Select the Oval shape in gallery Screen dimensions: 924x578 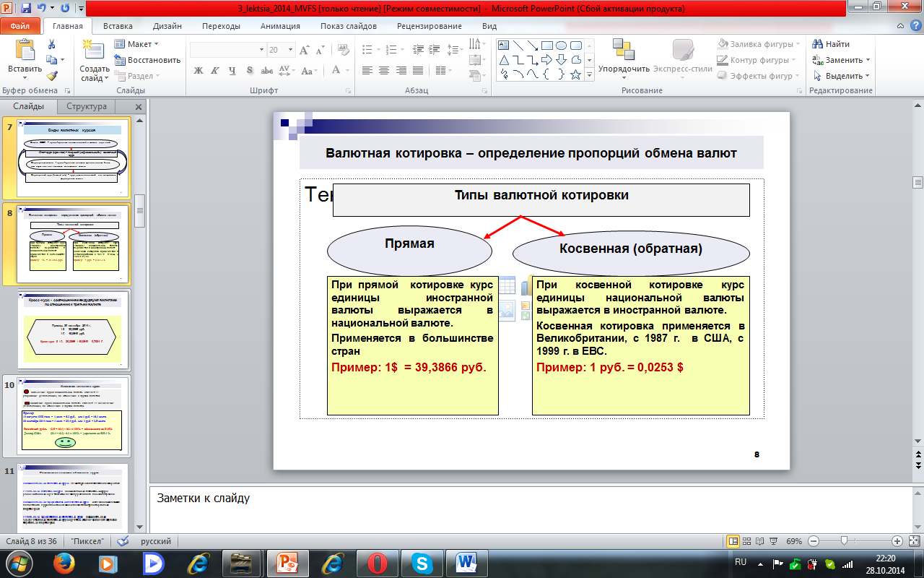click(562, 45)
